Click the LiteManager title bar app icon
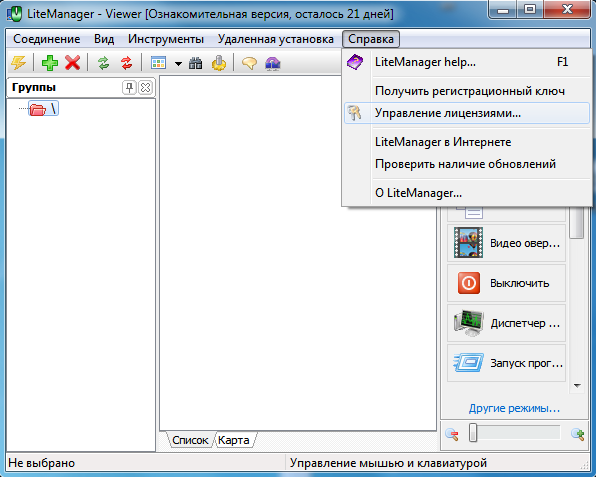 click(x=15, y=14)
